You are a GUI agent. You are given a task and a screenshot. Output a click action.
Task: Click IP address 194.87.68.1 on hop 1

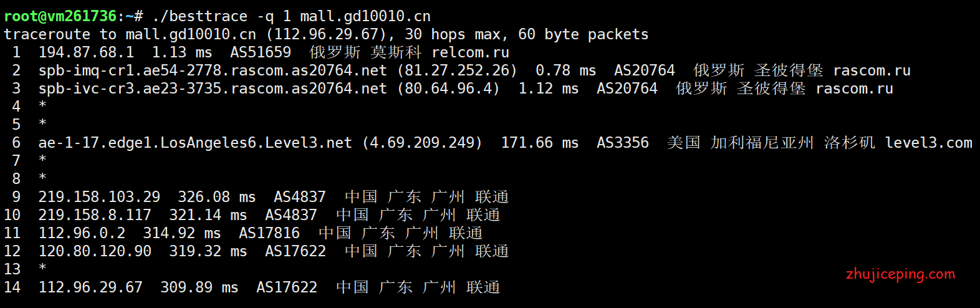click(86, 52)
